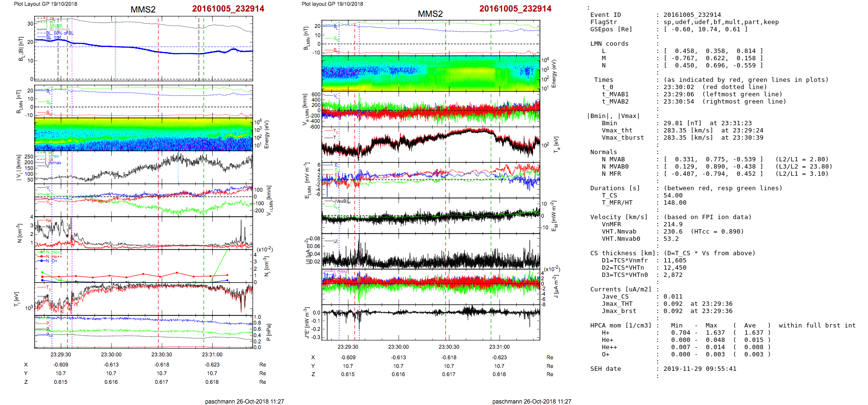Image resolution: width=868 pixels, height=405 pixels.
Task: Select the VHT.Nmvab velocity value 230.6
Action: click(673, 232)
